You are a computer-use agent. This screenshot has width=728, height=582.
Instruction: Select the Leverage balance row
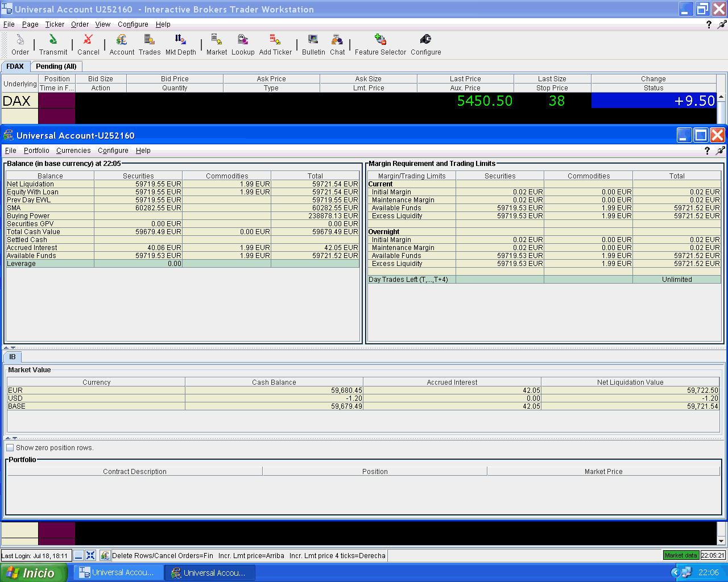coord(183,264)
